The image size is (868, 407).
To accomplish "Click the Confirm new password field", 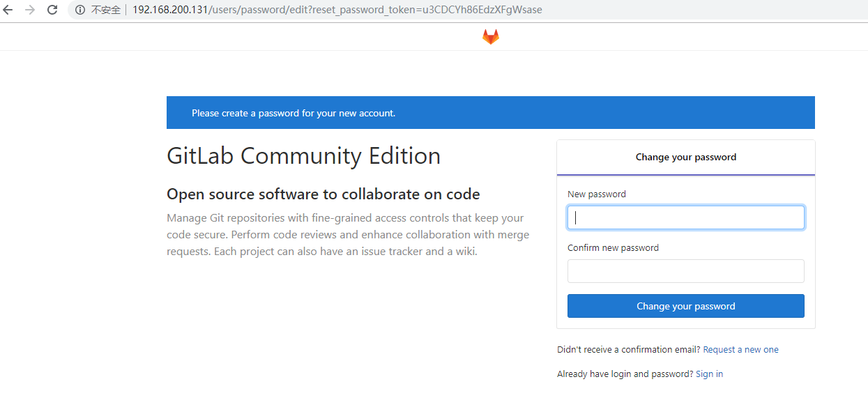I will point(686,271).
